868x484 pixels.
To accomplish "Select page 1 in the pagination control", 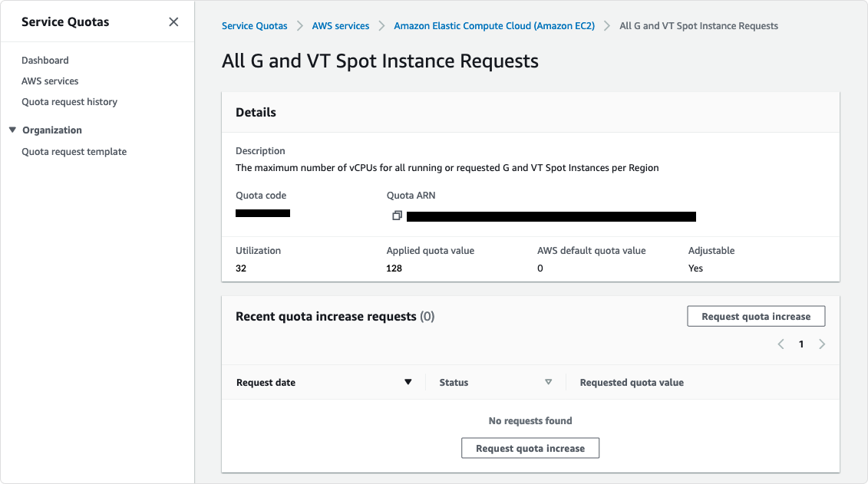I will tap(801, 344).
